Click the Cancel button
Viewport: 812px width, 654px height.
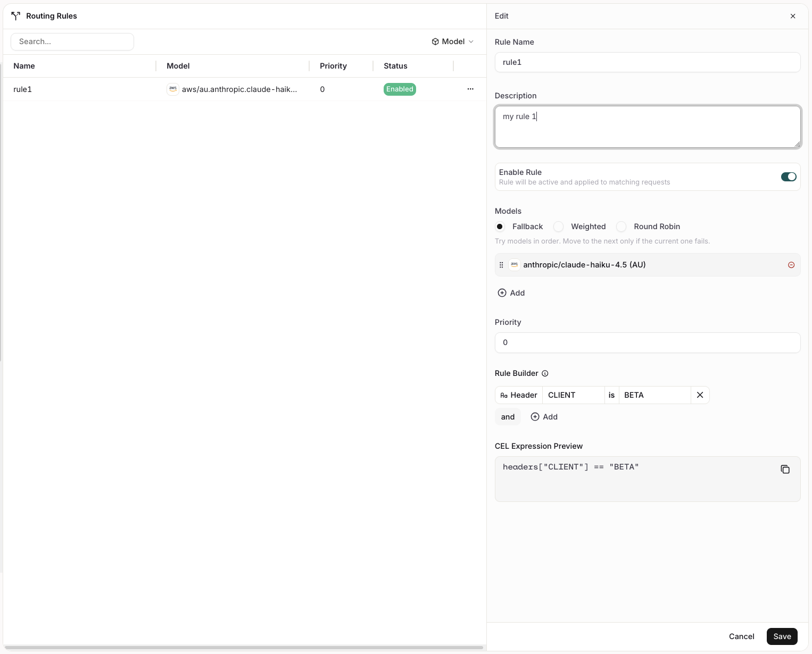coord(742,636)
